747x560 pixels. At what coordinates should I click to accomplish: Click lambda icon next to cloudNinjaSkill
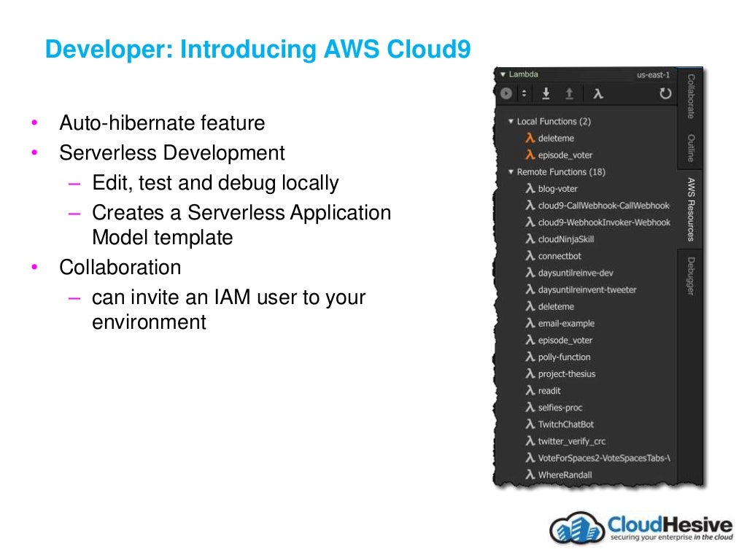[530, 239]
